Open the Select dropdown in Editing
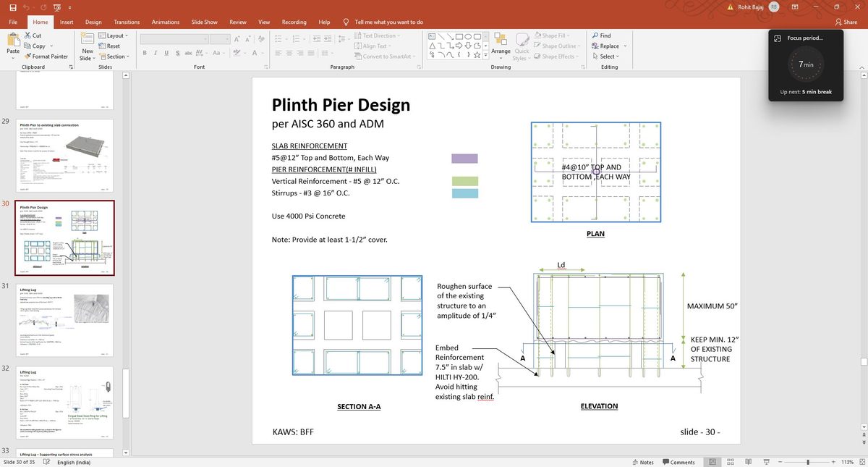Image resolution: width=868 pixels, height=467 pixels. click(x=606, y=56)
